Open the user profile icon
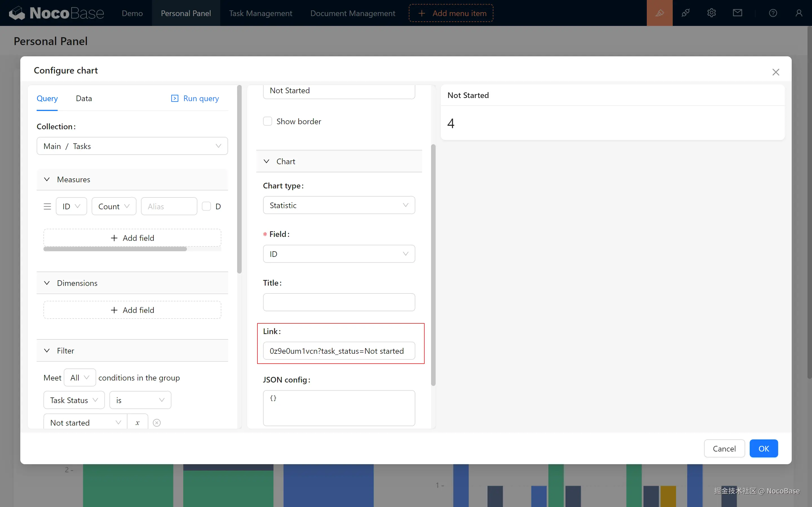 click(798, 13)
